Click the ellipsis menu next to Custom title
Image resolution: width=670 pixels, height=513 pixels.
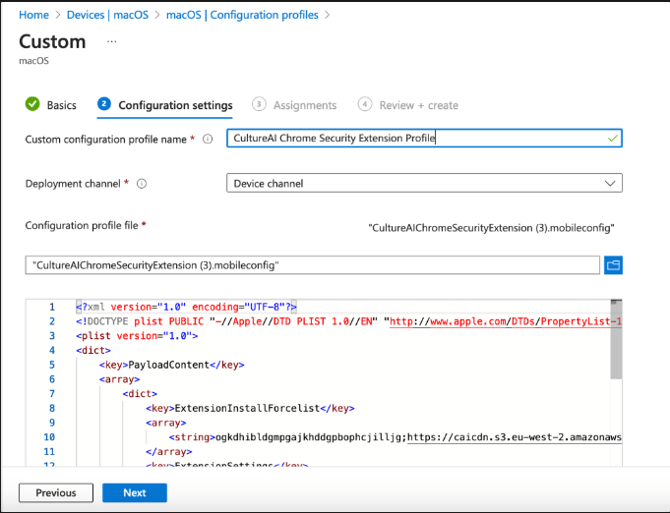112,42
